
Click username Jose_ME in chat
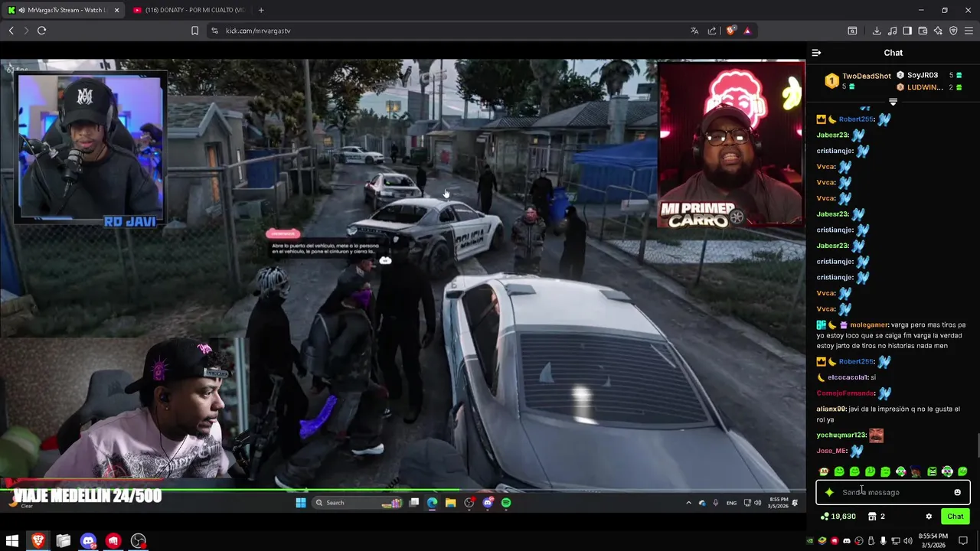tap(831, 452)
